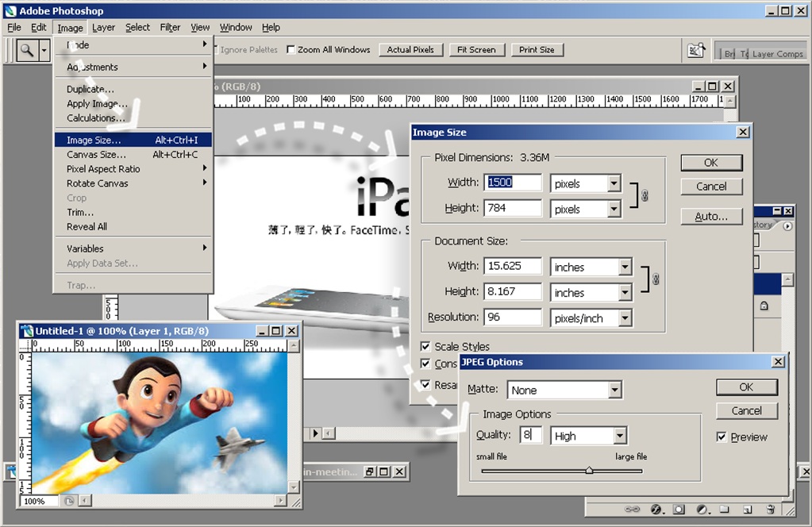The height and width of the screenshot is (527, 812).
Task: Open the File menu
Action: [14, 28]
